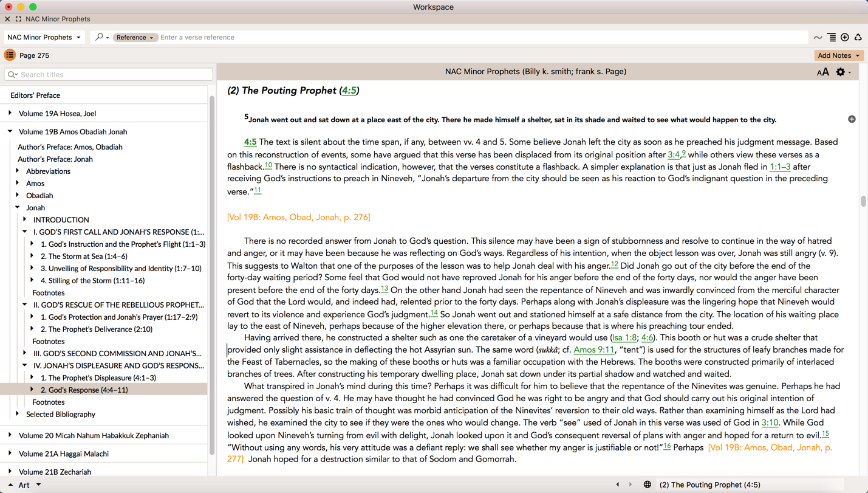Click the table of contents toggle icon beside Page 275
868x493 pixels.
point(10,55)
